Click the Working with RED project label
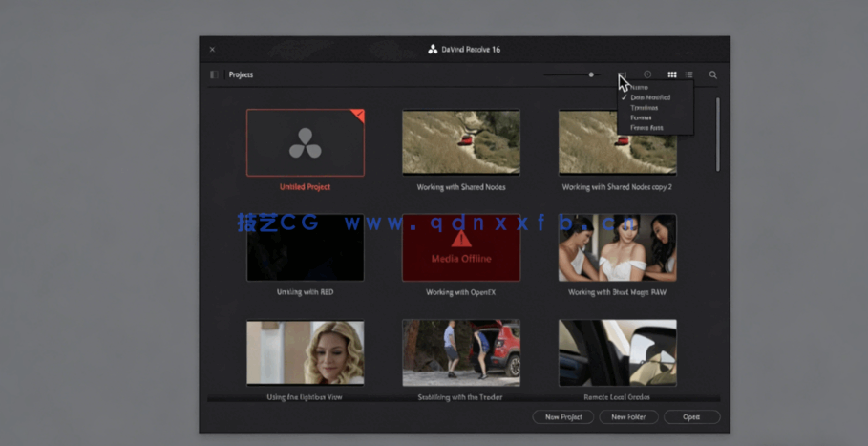 pyautogui.click(x=305, y=292)
